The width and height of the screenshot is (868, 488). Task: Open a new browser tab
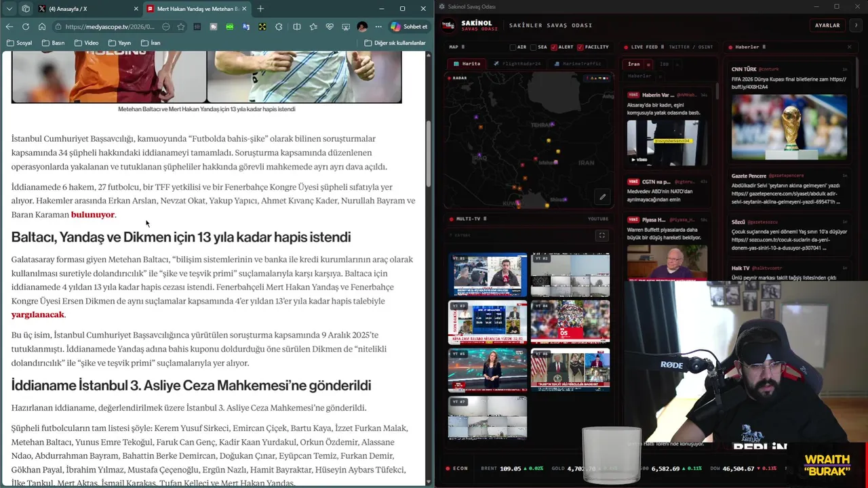coord(260,9)
